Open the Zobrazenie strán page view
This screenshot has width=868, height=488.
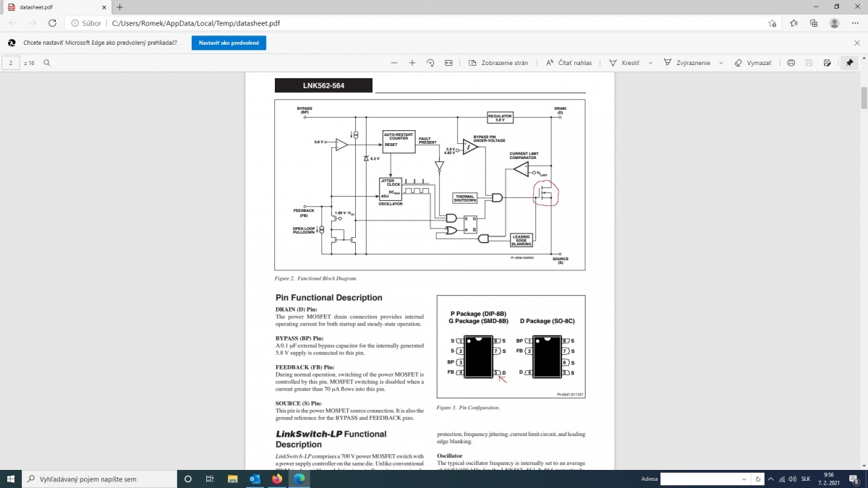pyautogui.click(x=498, y=63)
